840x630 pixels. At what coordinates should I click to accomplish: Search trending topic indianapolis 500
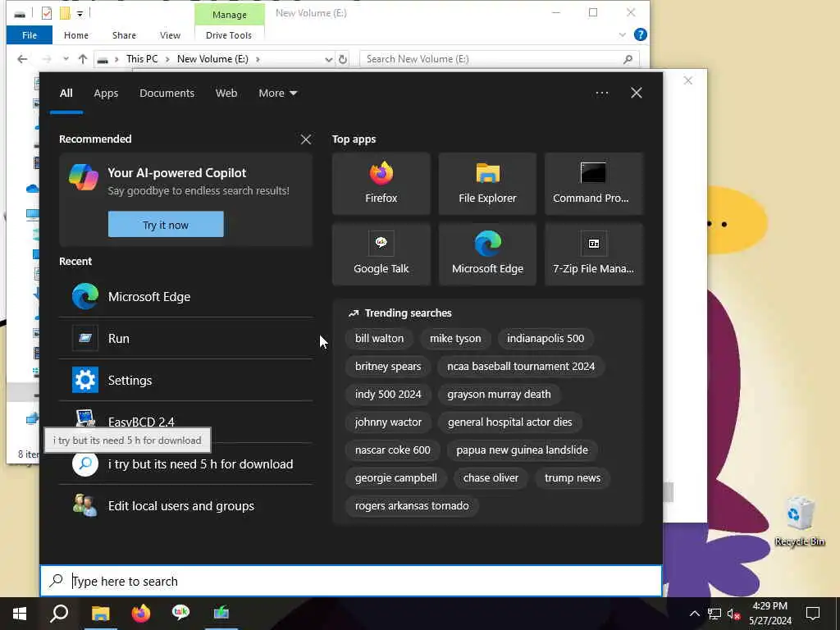tap(546, 339)
